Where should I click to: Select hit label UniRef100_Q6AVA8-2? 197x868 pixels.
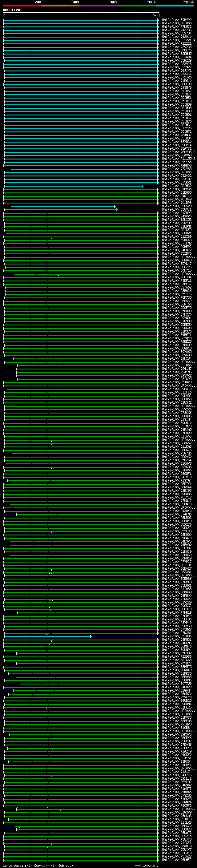179,152
